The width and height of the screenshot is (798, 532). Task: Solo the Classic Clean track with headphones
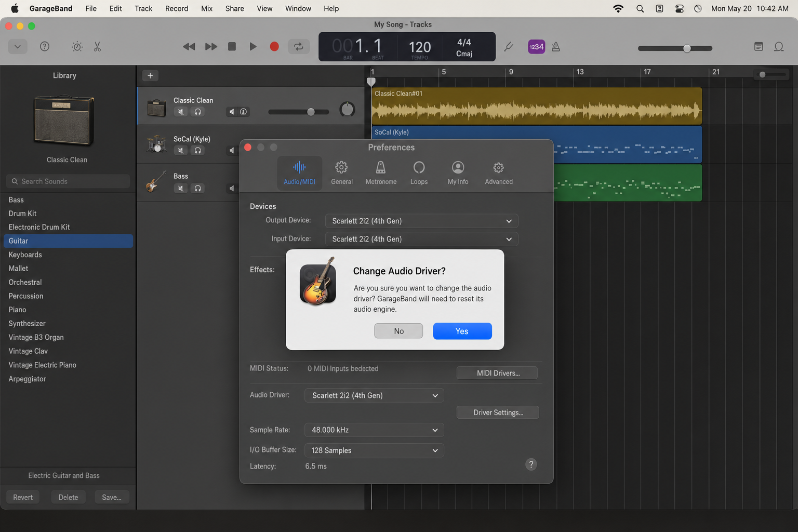click(x=198, y=112)
